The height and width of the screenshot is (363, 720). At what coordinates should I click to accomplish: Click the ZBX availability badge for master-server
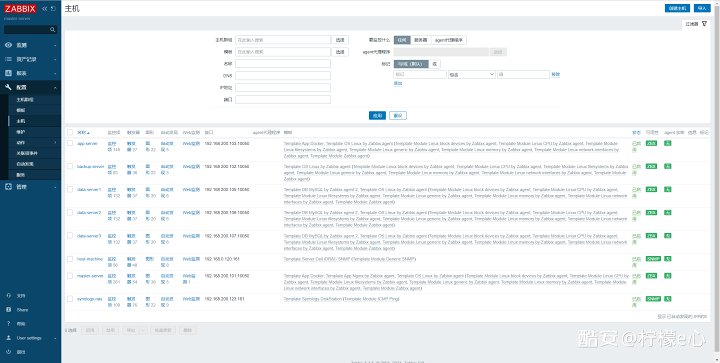(x=651, y=276)
